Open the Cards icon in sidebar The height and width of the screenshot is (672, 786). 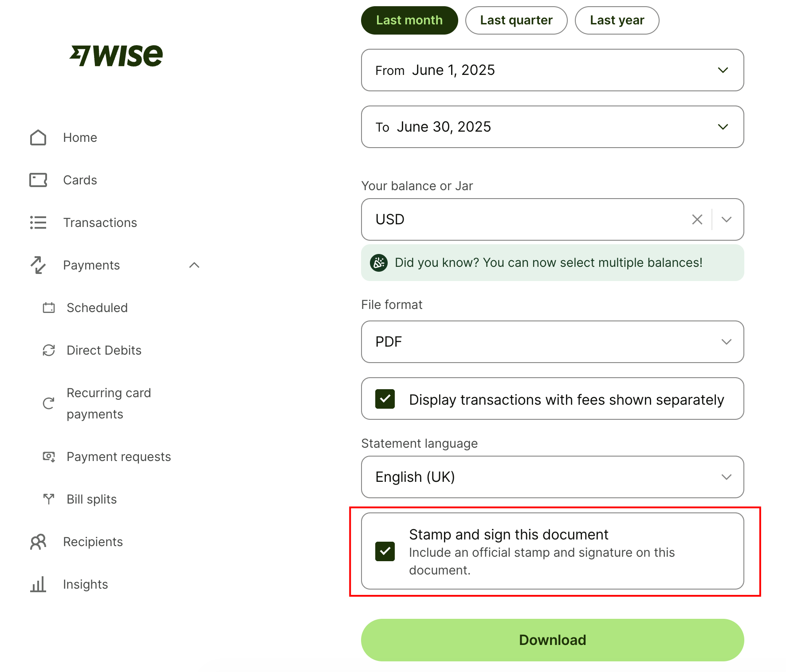coord(38,180)
